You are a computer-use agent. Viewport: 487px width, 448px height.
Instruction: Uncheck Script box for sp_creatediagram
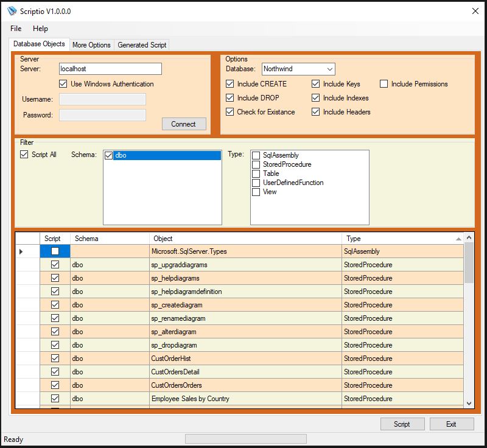click(x=55, y=305)
